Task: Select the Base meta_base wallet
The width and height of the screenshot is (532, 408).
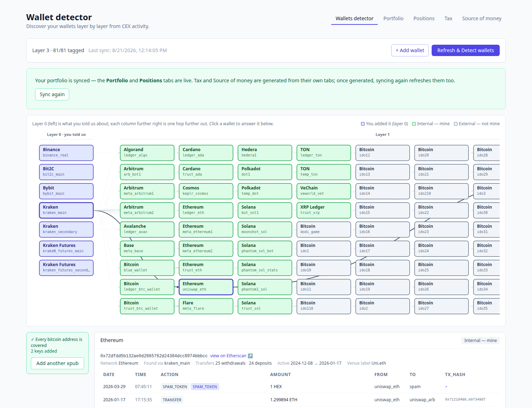Action: click(x=147, y=249)
